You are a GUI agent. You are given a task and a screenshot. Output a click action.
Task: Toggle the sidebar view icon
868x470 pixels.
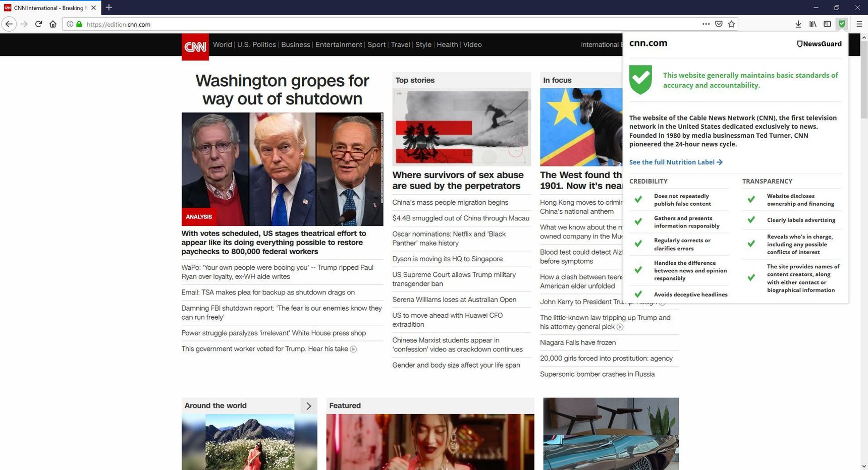click(x=827, y=24)
